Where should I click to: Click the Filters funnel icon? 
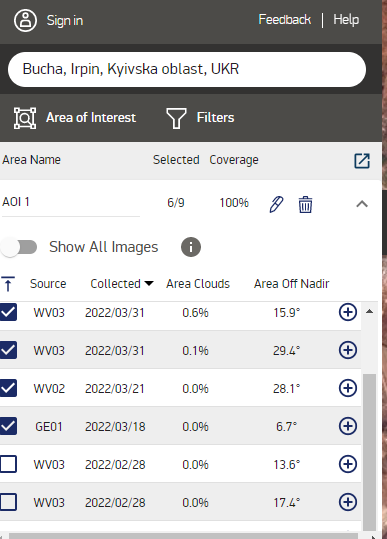click(176, 118)
